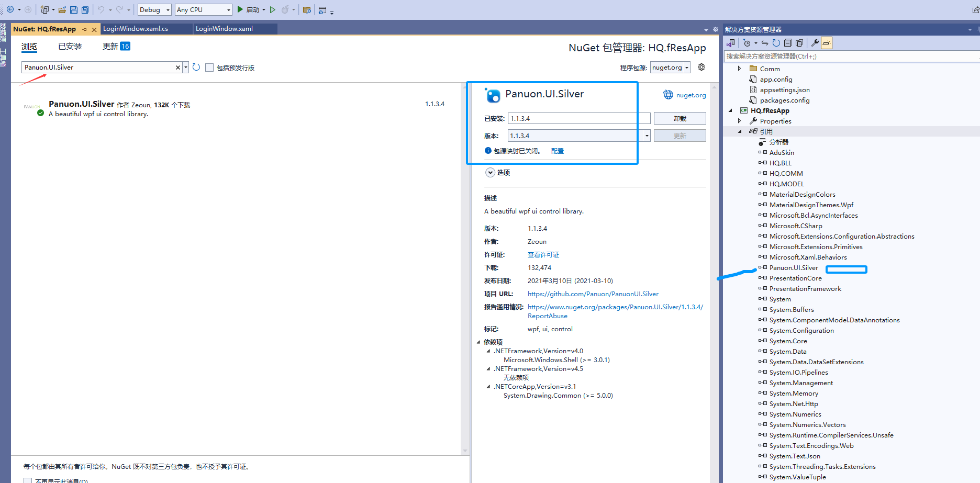Select the appsettings.json file
The image size is (980, 483).
coord(785,90)
